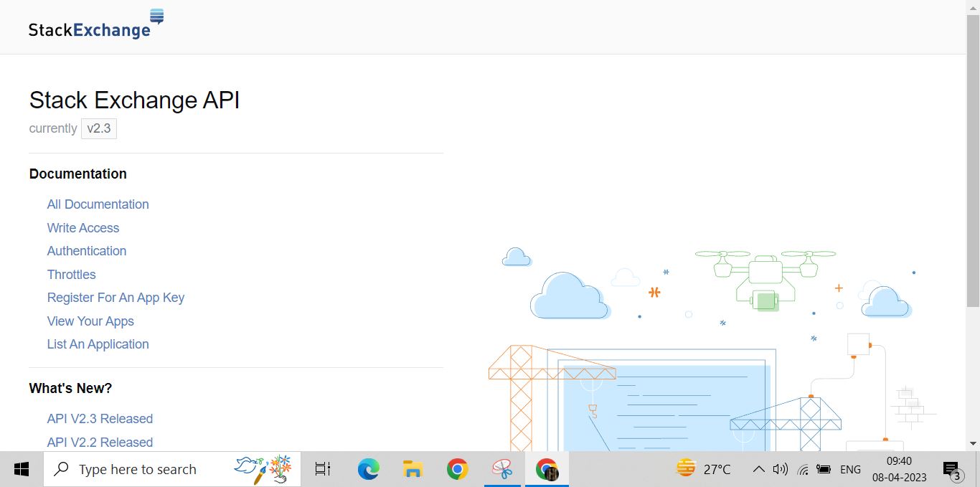Click the What's New? section heading
The width and height of the screenshot is (980, 487).
(70, 388)
